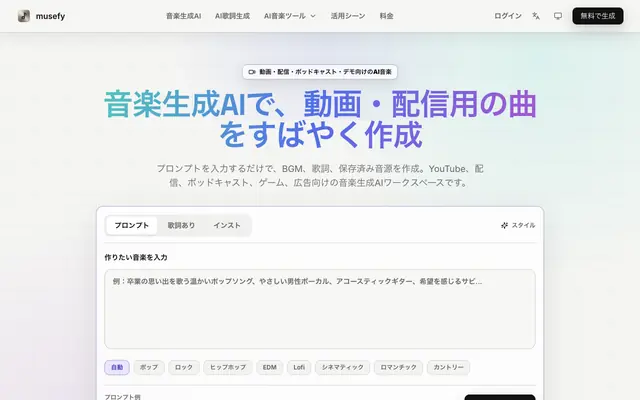Select the 自動 genre chip
Viewport: 640px width, 400px height.
point(117,367)
